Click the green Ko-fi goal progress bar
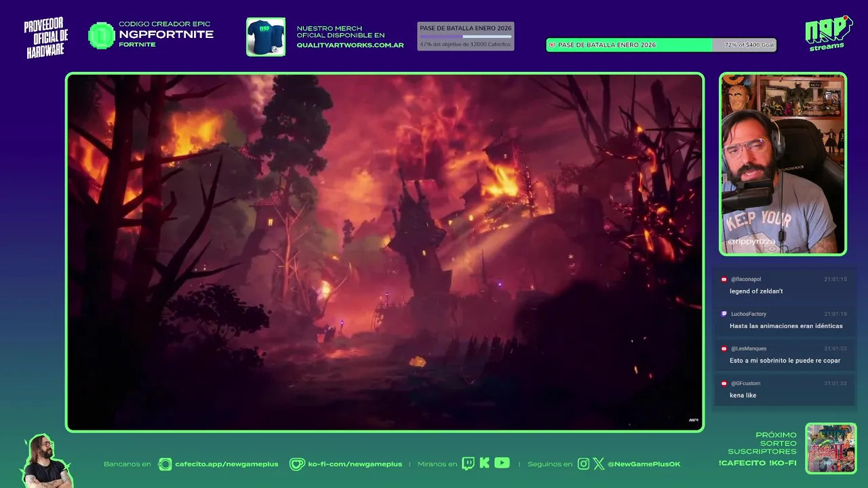 pyautogui.click(x=661, y=45)
